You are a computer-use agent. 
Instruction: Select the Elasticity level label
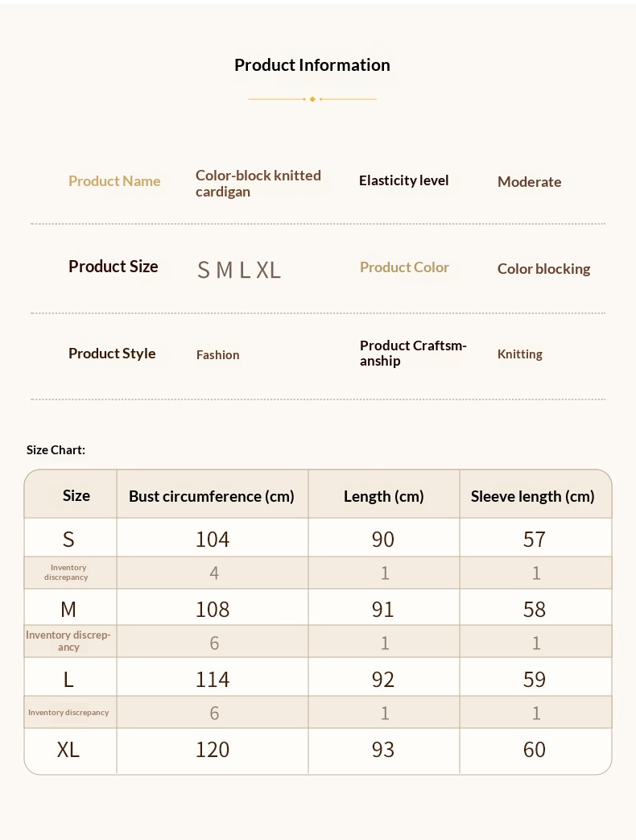click(x=403, y=180)
